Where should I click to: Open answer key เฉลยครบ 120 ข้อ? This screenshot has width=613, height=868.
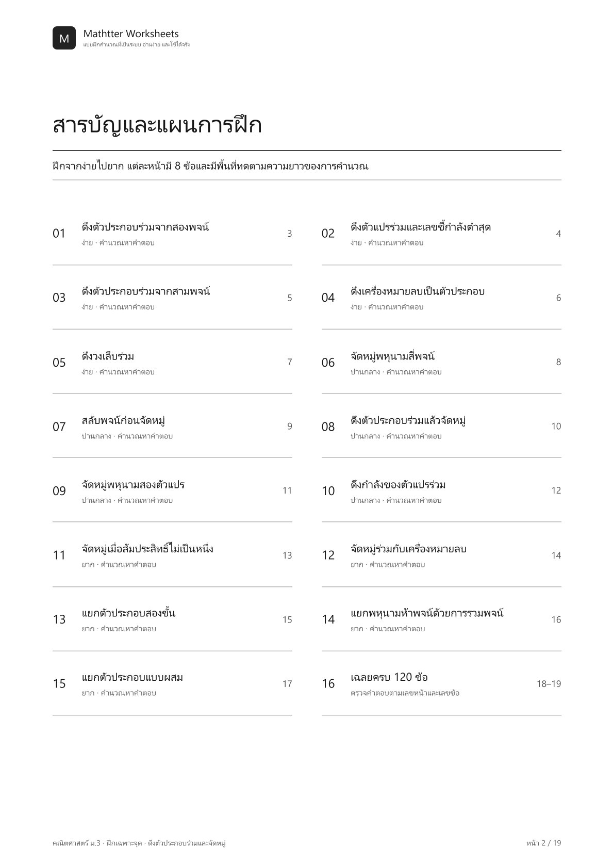point(441,683)
